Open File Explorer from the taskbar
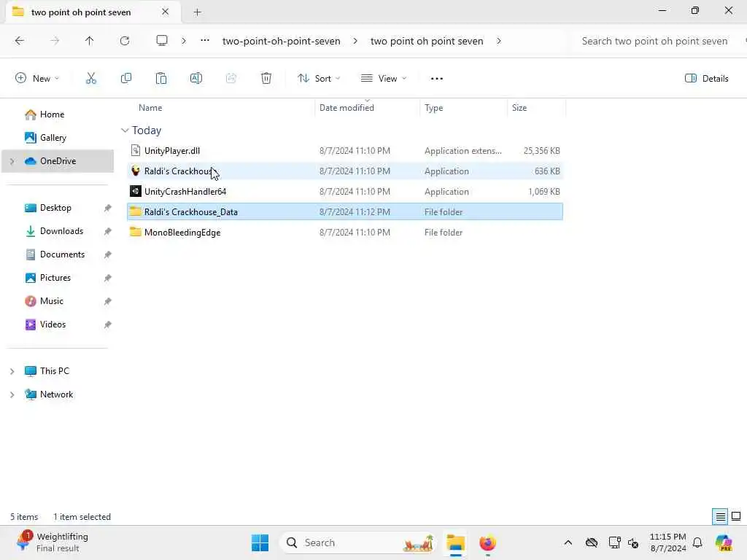Image resolution: width=747 pixels, height=560 pixels. tap(456, 542)
